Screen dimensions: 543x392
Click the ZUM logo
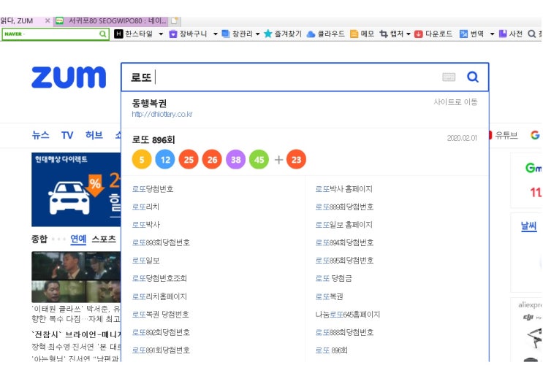pos(69,77)
